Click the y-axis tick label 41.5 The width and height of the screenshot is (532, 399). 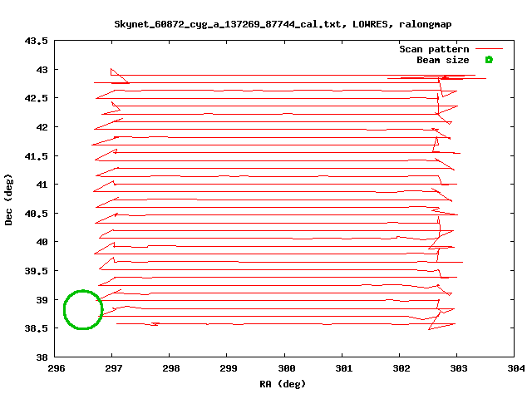coord(36,156)
